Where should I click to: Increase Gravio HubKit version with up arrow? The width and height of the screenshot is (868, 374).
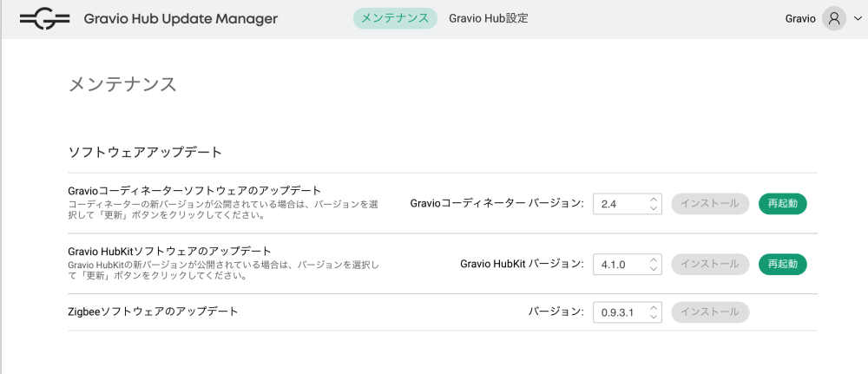coord(654,259)
